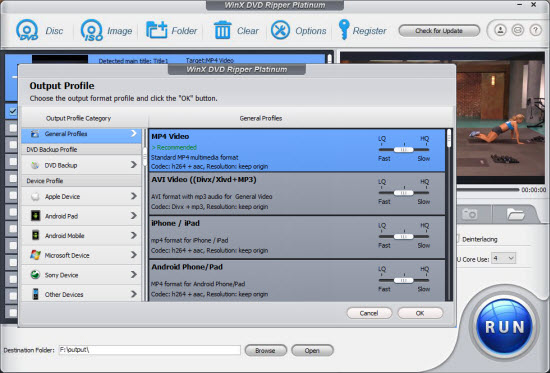Toggle the checked first title checkbox
Viewport: 550px width, 373px height.
point(13,111)
